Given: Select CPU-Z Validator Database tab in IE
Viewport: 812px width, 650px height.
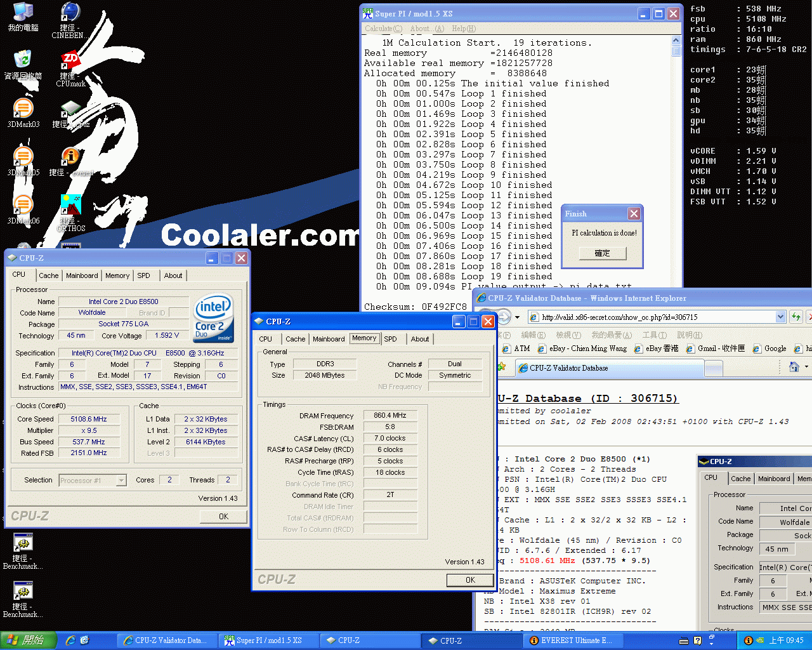Looking at the screenshot, I should [610, 368].
